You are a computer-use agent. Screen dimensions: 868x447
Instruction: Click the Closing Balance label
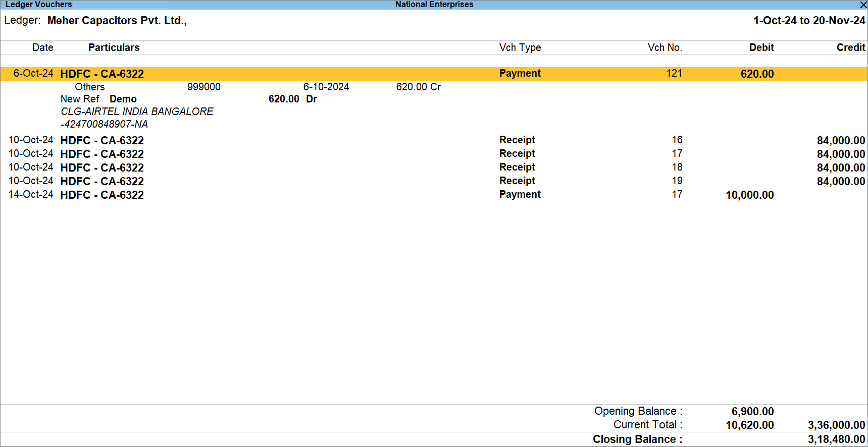pos(637,439)
